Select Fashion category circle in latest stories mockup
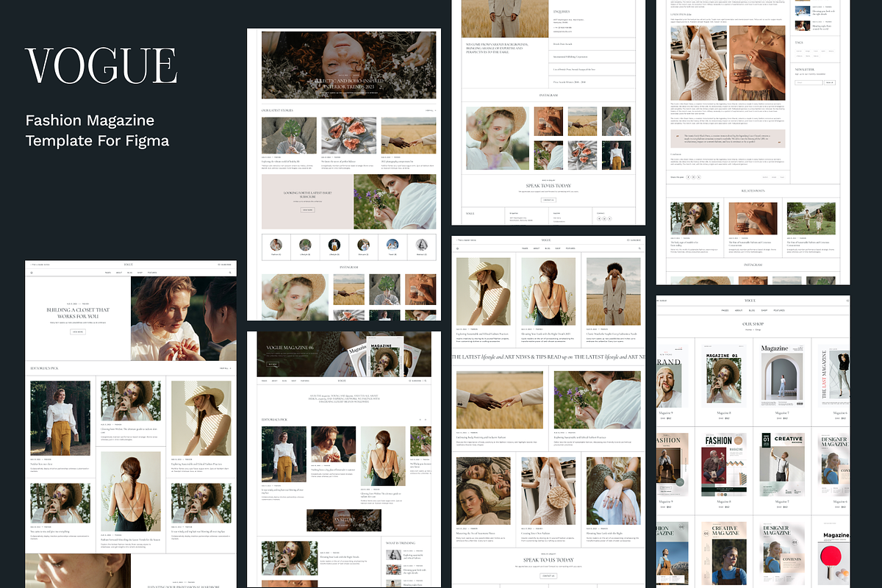This screenshot has width=882, height=588. 276,245
